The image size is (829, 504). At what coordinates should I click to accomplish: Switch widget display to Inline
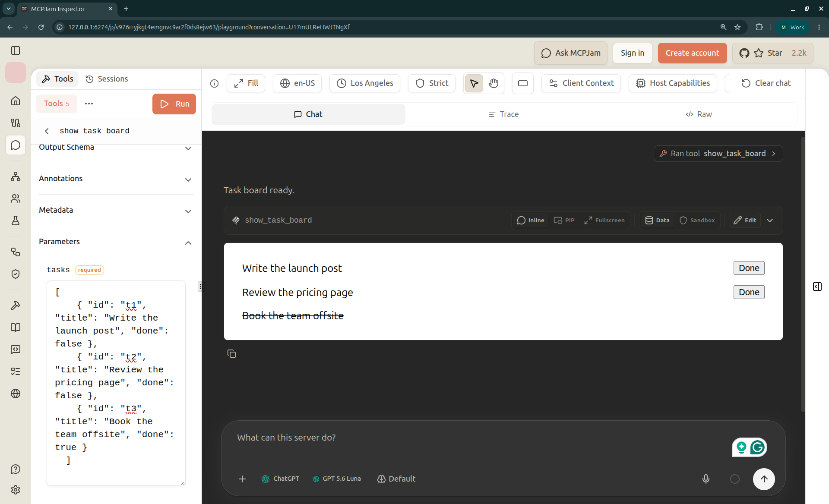pos(531,220)
